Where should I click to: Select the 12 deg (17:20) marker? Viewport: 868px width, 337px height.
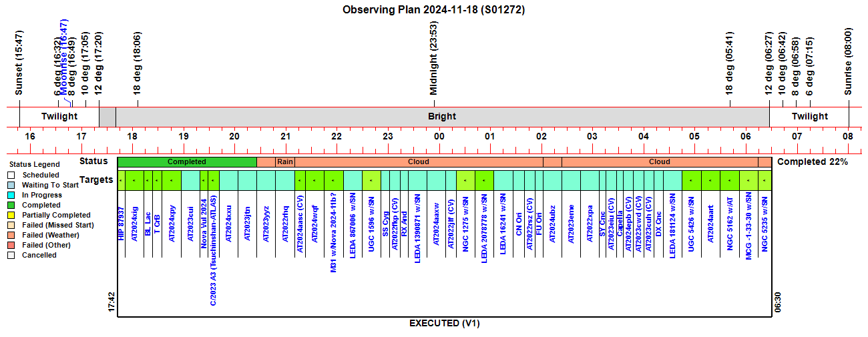coord(99,64)
